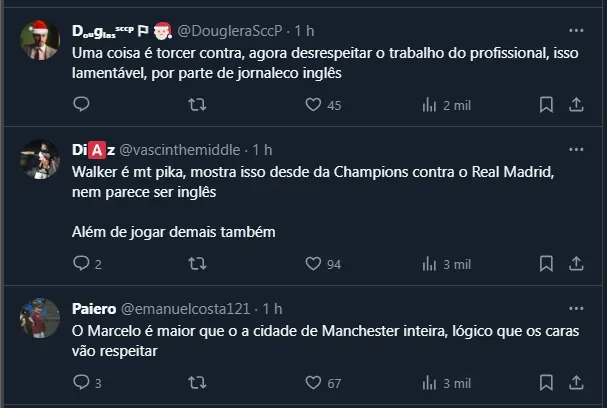
Task: Open more options on vascinthemiddle tweet
Action: tap(576, 149)
